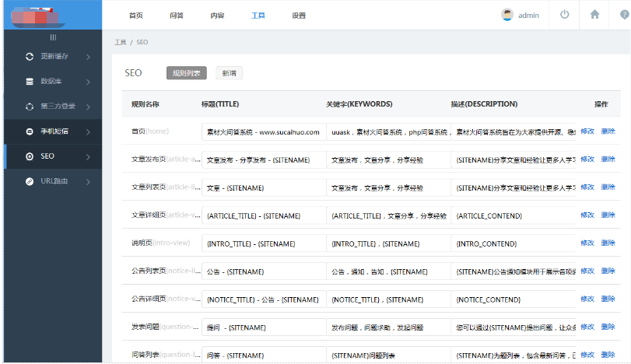This screenshot has width=631, height=364.
Task: Click the keywords field '发布问题，问题求助，发起问题'
Action: click(388, 327)
